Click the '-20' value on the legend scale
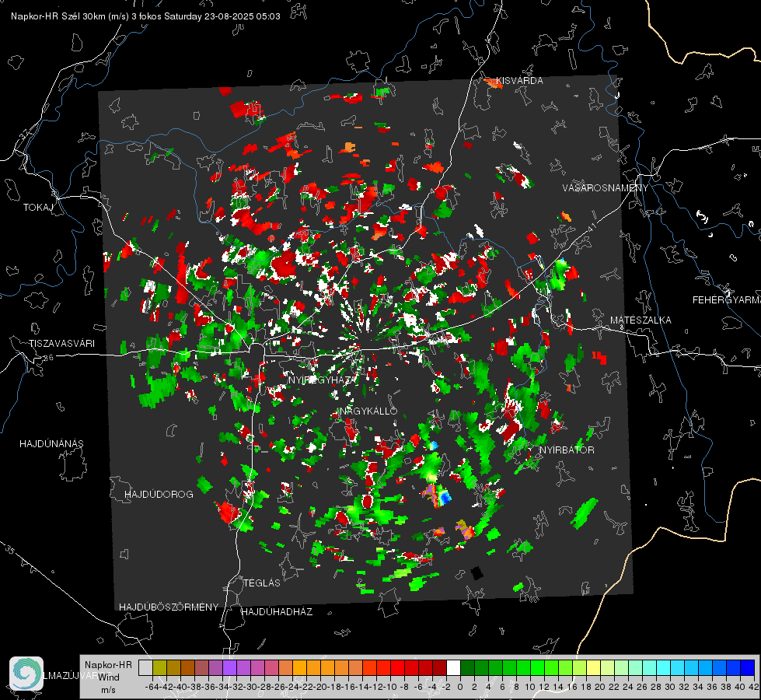Image resolution: width=761 pixels, height=700 pixels. coord(320,687)
